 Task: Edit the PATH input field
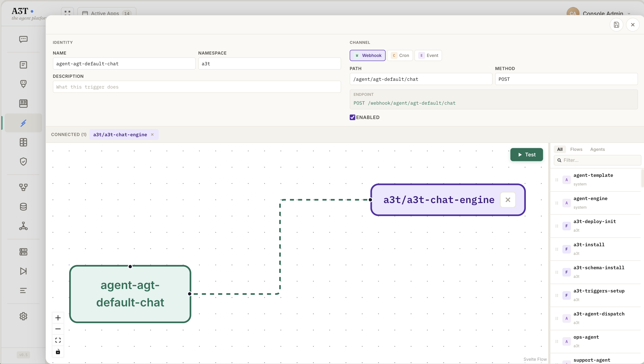point(421,79)
